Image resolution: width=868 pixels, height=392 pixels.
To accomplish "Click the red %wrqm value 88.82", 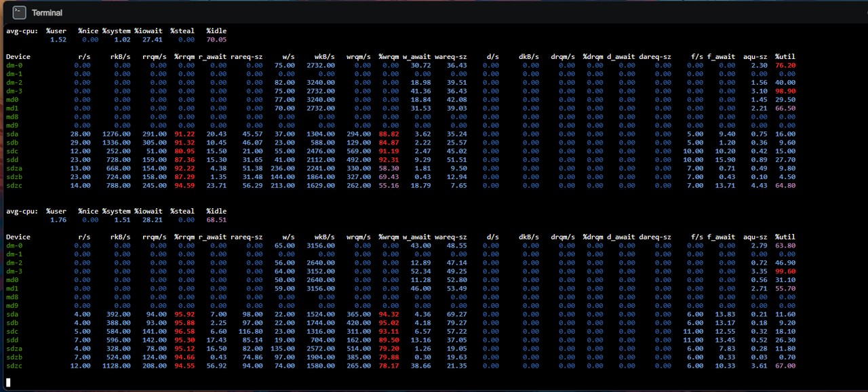I will (389, 134).
